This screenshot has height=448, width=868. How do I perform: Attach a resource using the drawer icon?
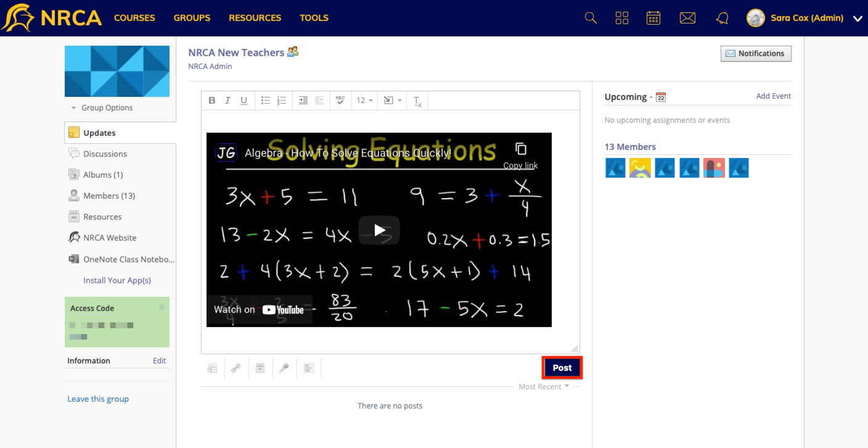[260, 368]
